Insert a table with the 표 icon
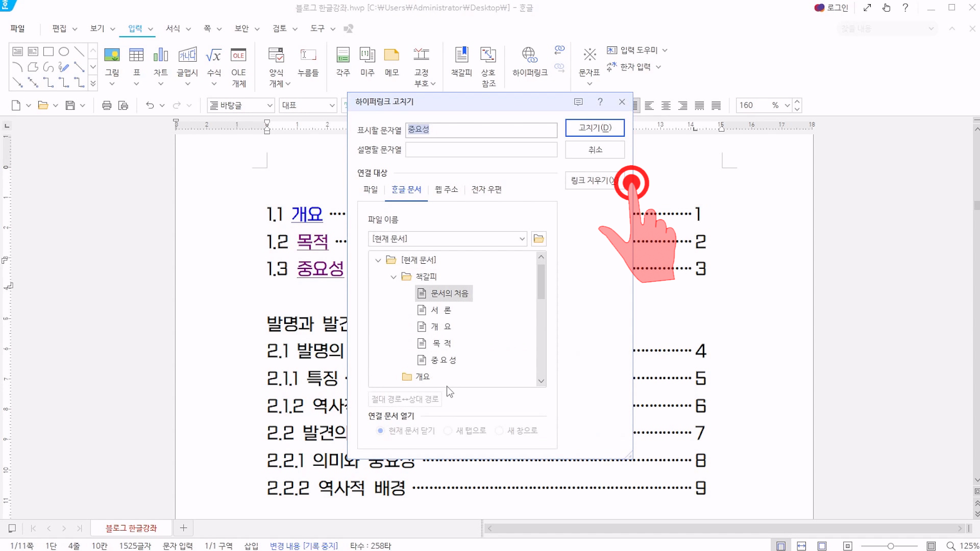980x551 pixels. point(136,56)
